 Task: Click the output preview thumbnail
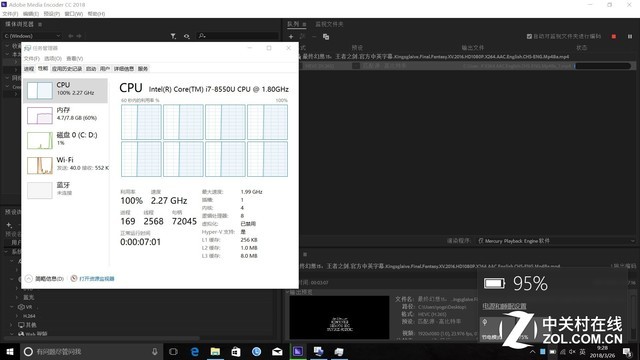click(x=339, y=317)
